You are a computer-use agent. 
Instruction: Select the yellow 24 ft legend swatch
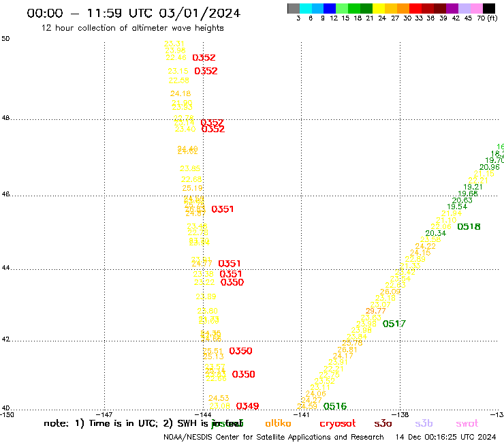[x=379, y=8]
